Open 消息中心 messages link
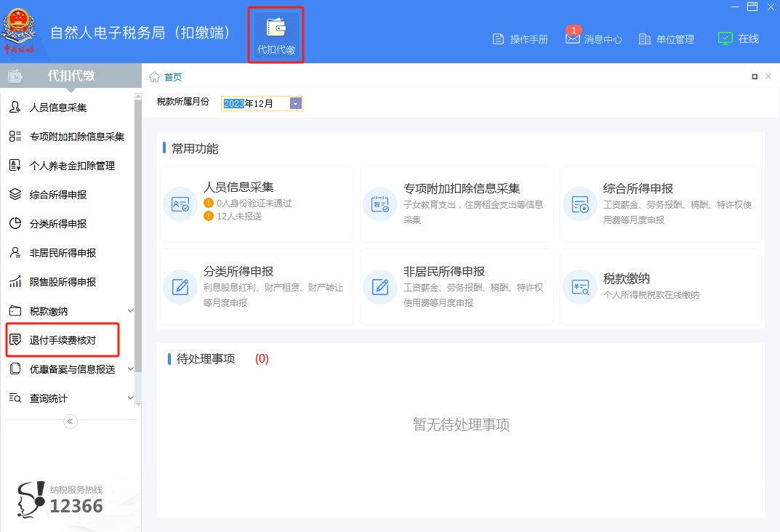Viewport: 780px width, 532px height. [603, 39]
